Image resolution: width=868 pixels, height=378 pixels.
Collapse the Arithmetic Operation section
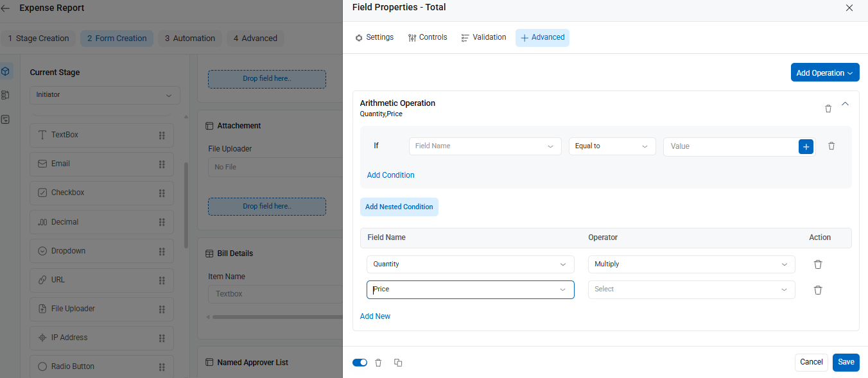click(845, 103)
